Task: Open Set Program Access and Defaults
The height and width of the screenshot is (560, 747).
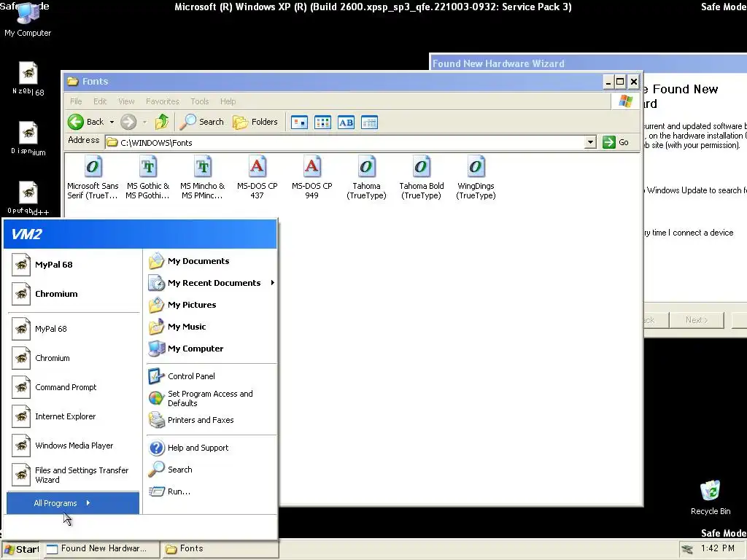Action: point(211,398)
